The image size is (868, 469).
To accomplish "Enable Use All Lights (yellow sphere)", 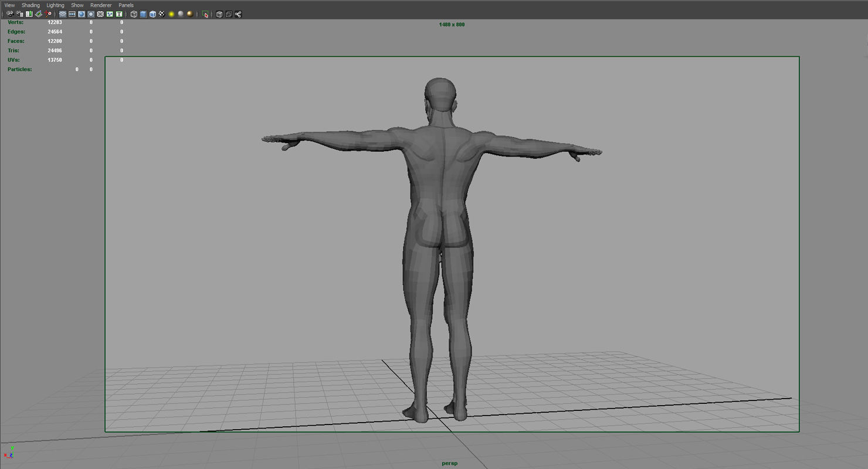I will click(x=171, y=14).
